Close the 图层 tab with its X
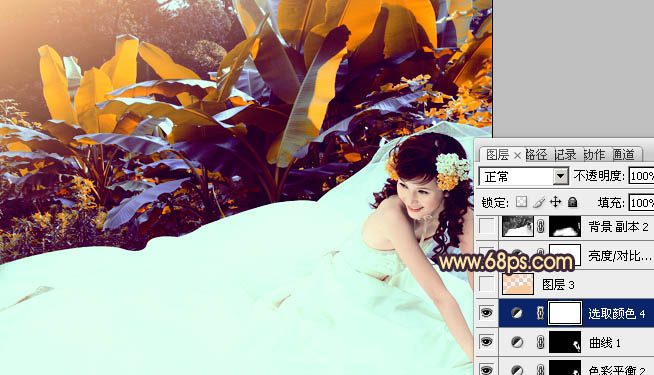The height and width of the screenshot is (375, 654). pyautogui.click(x=517, y=156)
